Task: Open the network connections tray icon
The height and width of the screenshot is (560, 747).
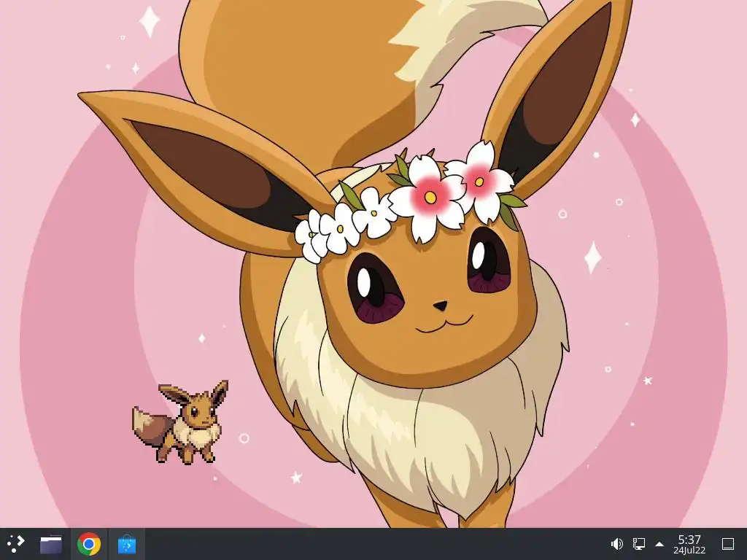Action: (638, 544)
